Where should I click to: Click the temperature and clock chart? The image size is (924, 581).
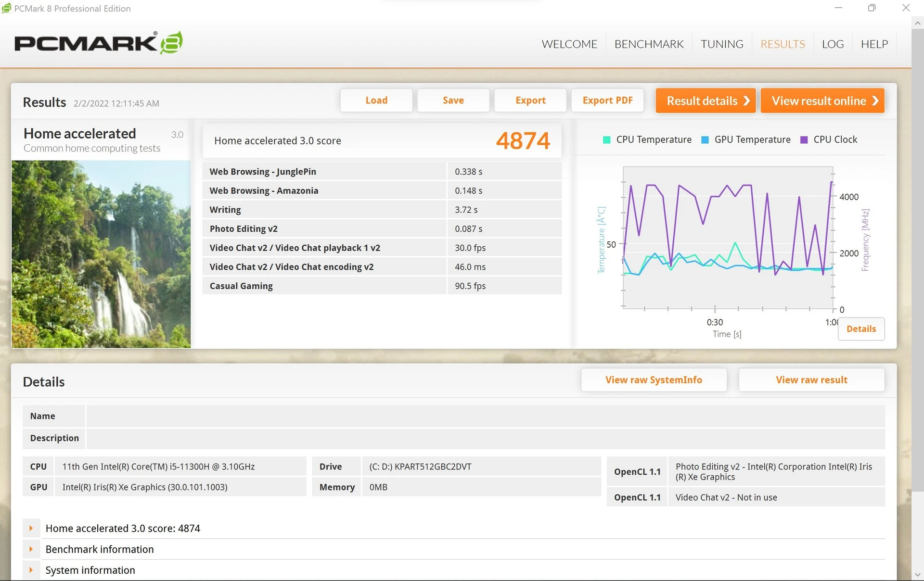(728, 238)
